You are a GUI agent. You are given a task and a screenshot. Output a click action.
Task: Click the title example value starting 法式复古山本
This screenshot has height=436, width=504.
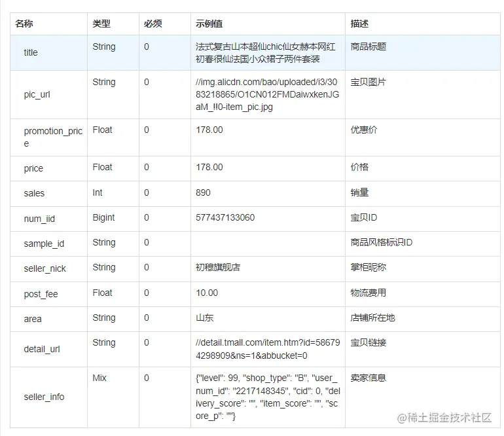(266, 53)
